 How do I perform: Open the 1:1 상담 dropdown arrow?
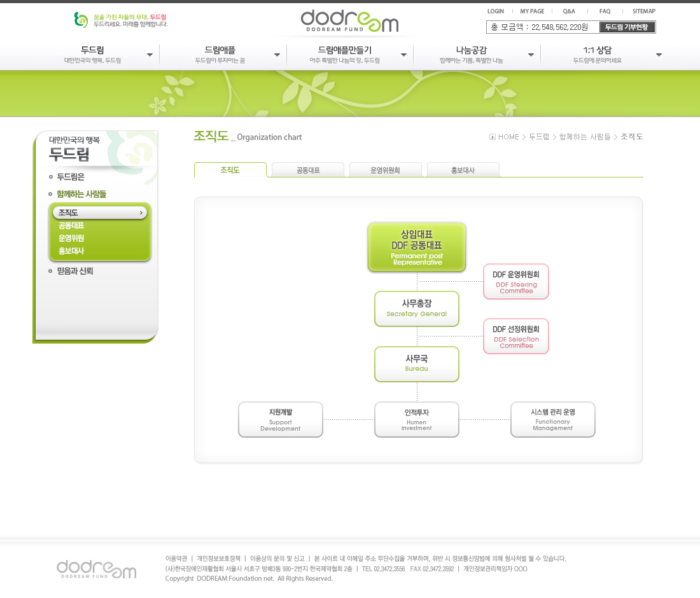pos(659,55)
